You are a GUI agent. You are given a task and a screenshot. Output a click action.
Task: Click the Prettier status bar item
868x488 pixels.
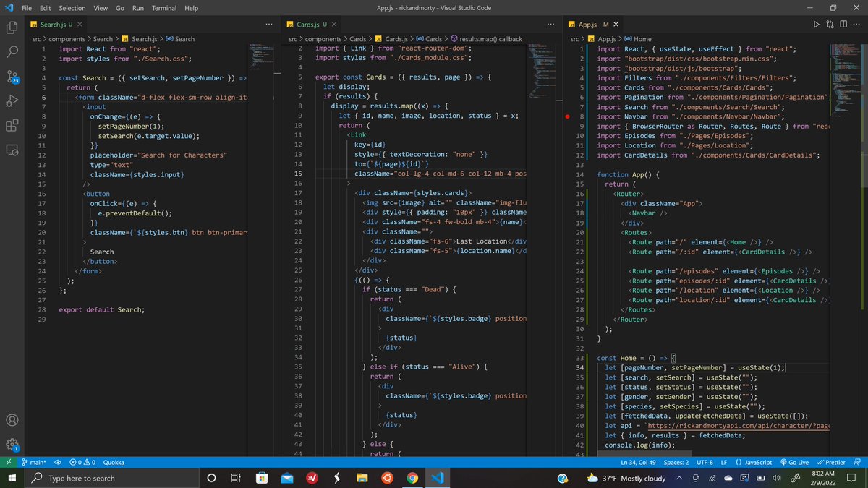[831, 462]
